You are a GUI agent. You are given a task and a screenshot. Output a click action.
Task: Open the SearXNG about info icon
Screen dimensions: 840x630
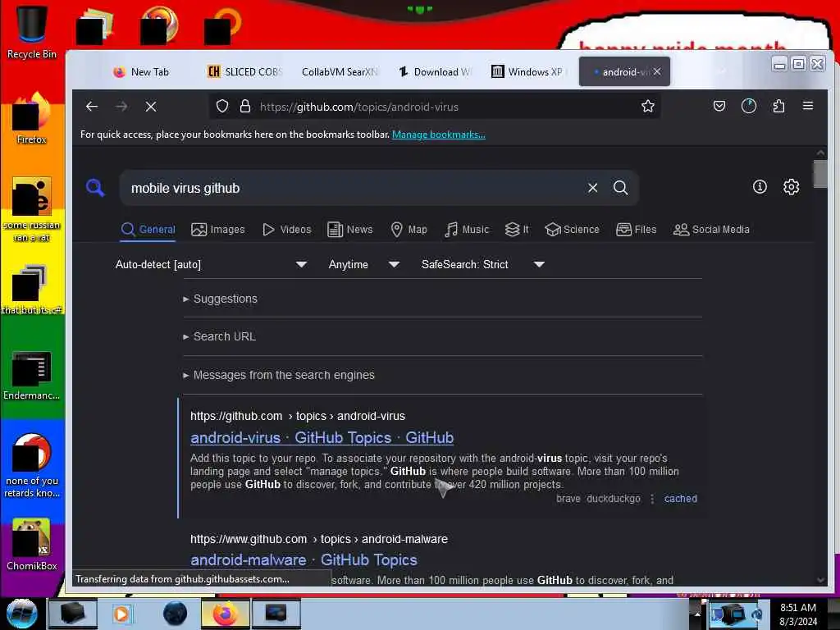(x=760, y=186)
